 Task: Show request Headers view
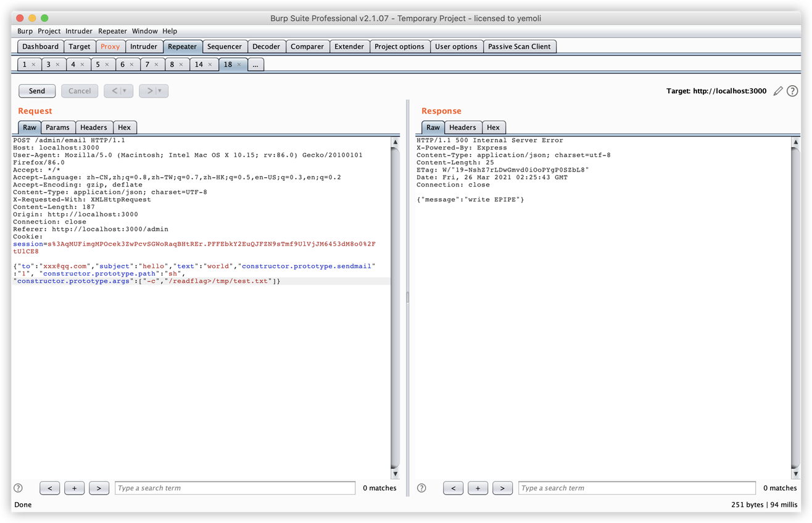94,127
